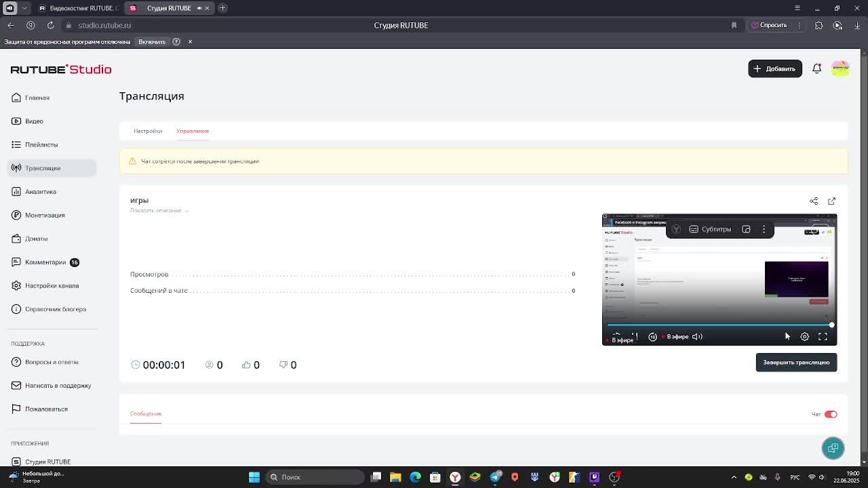Open the weather widget on taskbar
Screen dimensions: 868x488
pos(35,477)
